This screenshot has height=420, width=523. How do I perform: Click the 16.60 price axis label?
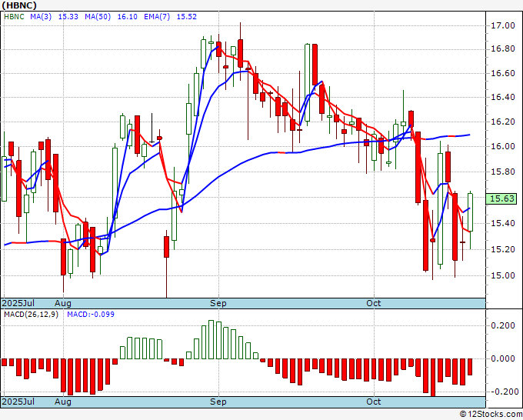pos(503,73)
